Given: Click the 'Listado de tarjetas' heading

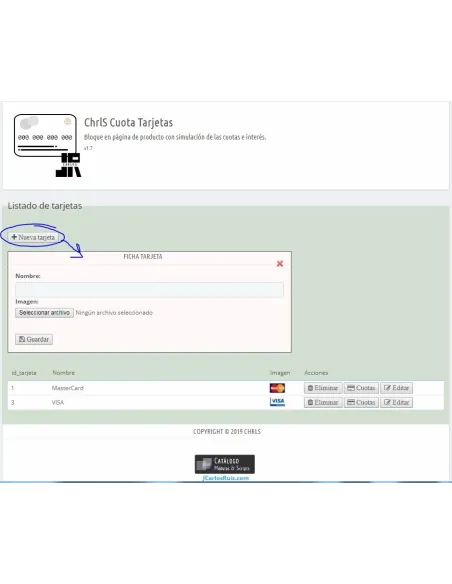Looking at the screenshot, I should coord(45,206).
